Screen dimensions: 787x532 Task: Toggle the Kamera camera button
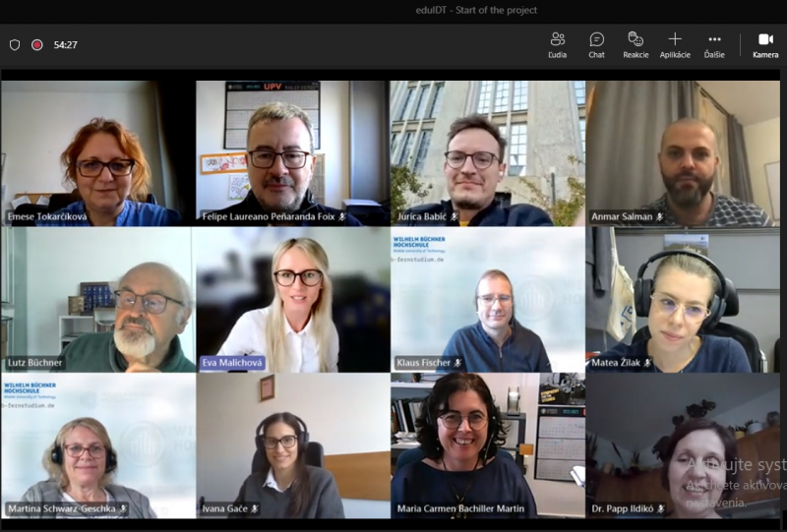(x=765, y=44)
